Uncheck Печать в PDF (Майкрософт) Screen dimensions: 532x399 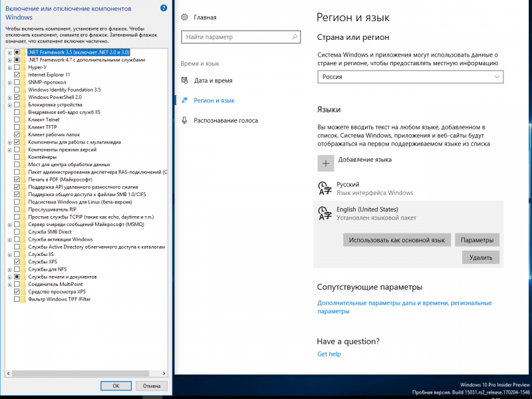click(17, 180)
